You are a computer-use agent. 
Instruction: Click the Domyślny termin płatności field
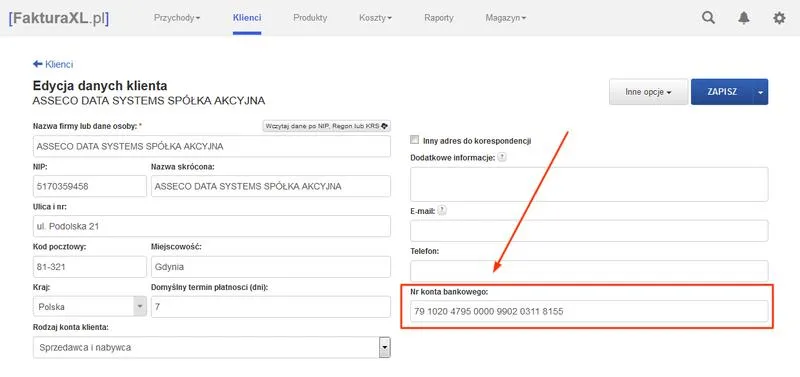[271, 307]
